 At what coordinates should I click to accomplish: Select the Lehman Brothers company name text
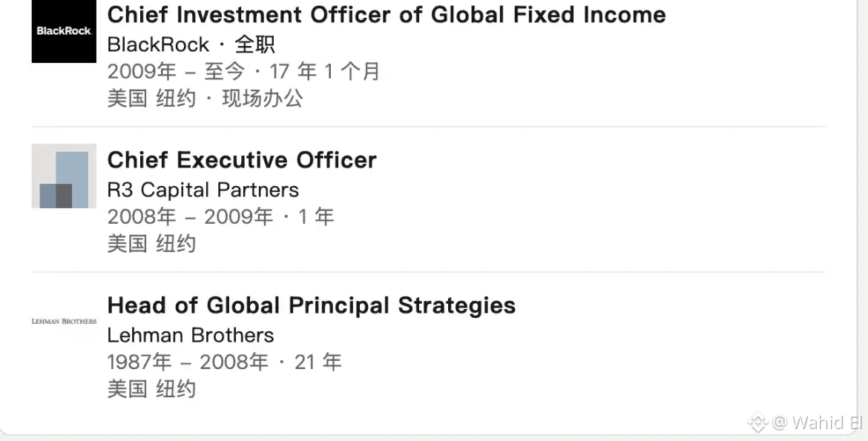191,335
